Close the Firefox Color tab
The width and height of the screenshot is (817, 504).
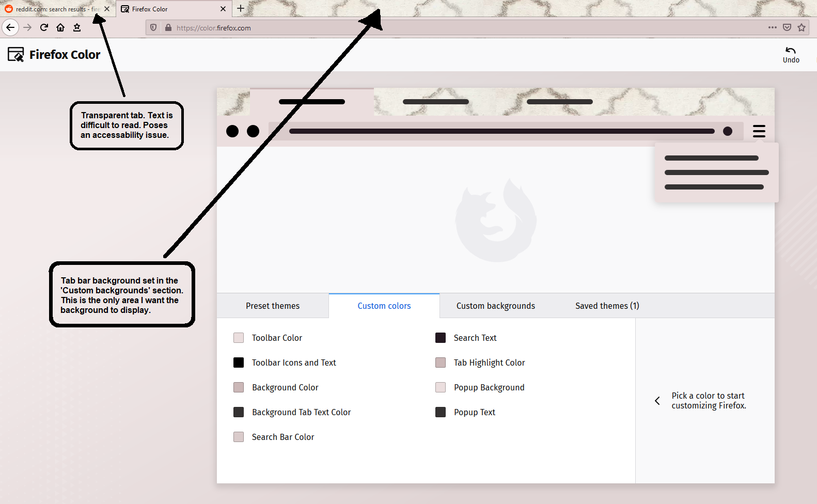click(x=223, y=9)
